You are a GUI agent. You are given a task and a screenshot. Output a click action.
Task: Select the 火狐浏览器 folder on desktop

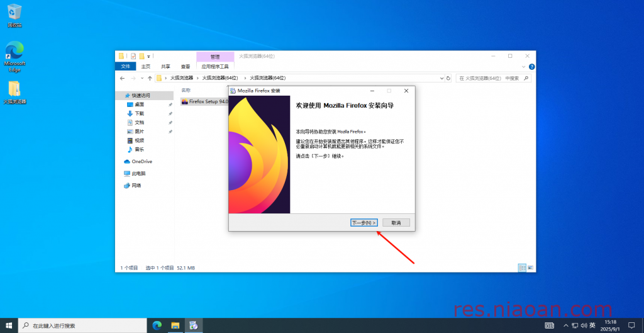[x=14, y=93]
